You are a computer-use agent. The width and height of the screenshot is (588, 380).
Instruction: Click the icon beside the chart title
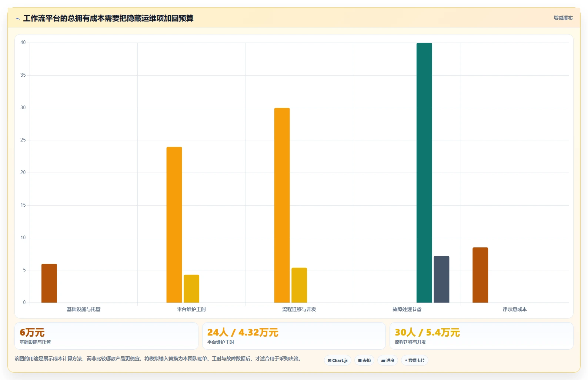coord(17,19)
